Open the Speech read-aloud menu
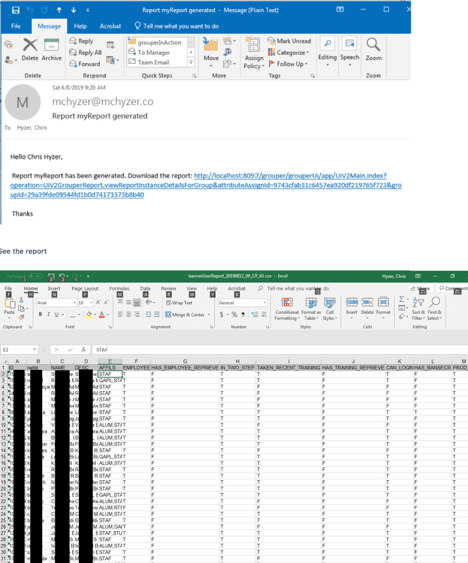The image size is (468, 563). coord(349,51)
